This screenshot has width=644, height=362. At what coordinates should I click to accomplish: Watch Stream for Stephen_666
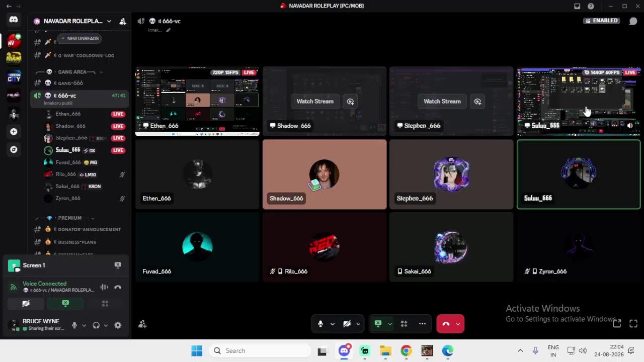coord(442,102)
